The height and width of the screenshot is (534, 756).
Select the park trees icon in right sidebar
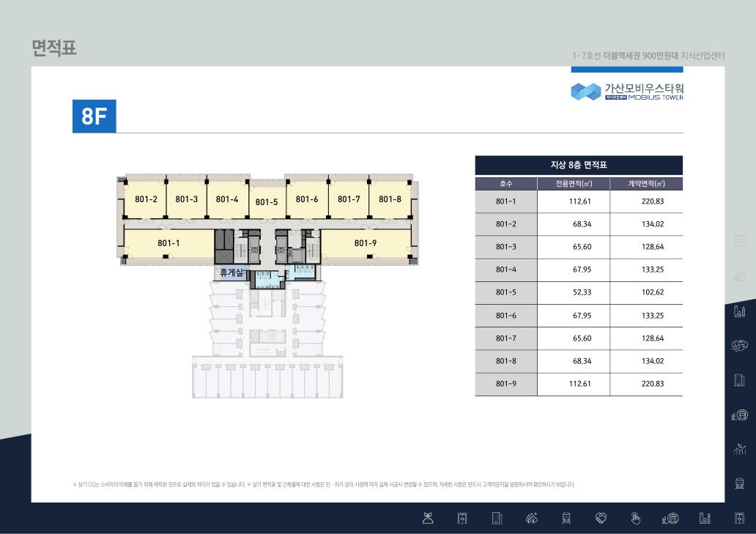pos(740,345)
